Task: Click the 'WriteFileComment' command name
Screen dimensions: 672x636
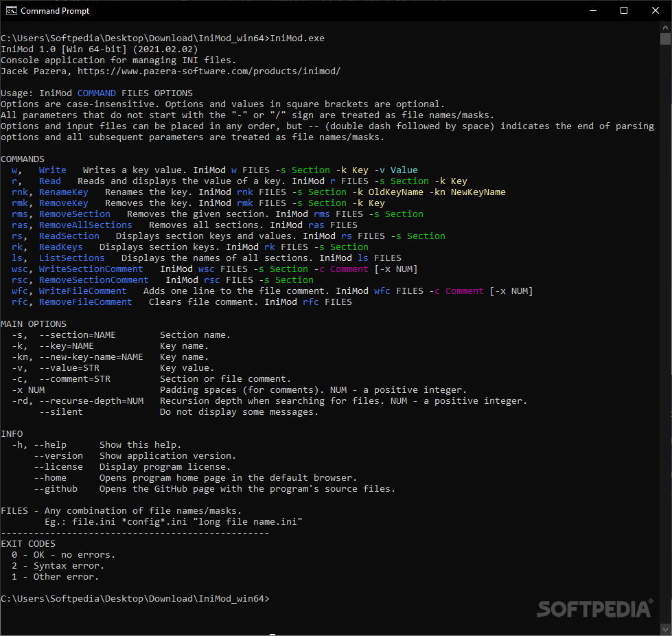Action: [83, 291]
